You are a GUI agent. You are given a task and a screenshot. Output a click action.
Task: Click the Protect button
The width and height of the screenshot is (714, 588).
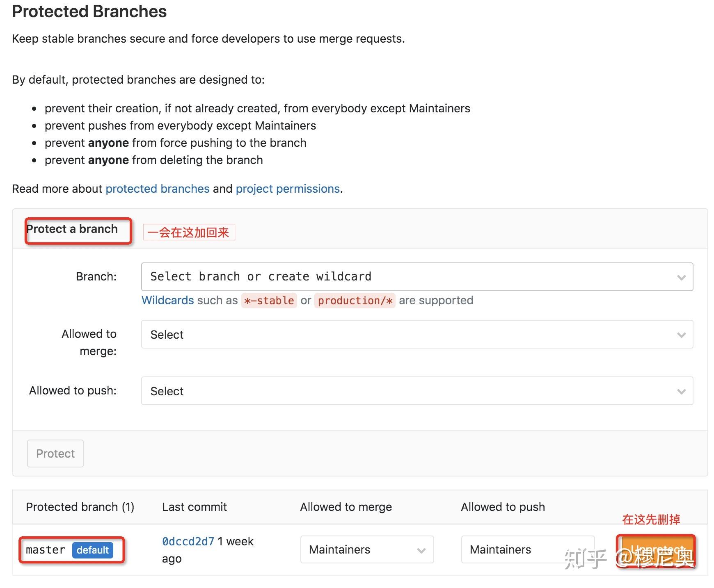(55, 453)
